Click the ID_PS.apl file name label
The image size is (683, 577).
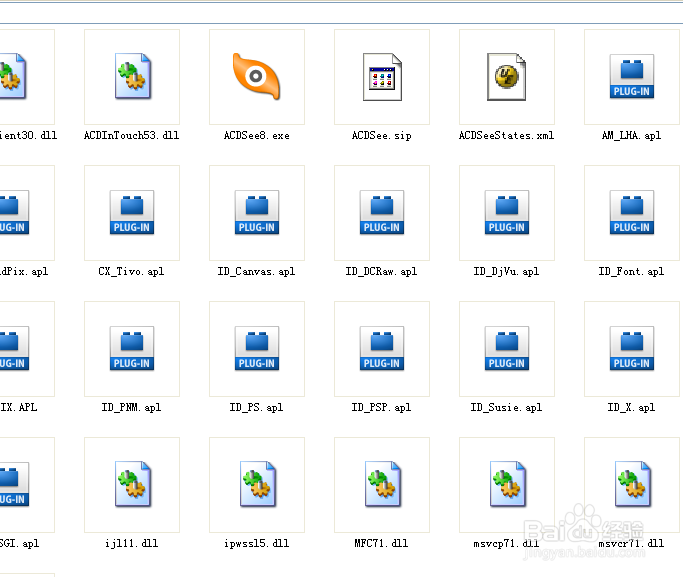pyautogui.click(x=257, y=407)
